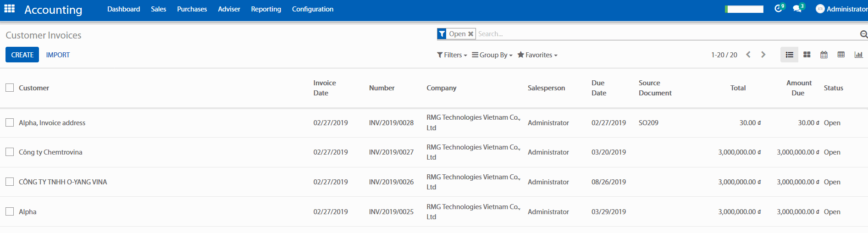Remove the Open filter tag

[x=470, y=34]
